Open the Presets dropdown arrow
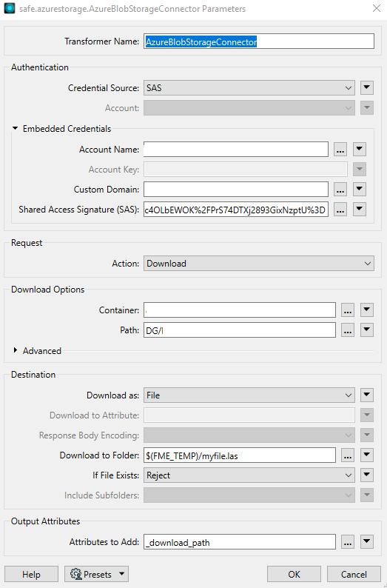This screenshot has width=387, height=588. coord(121,574)
